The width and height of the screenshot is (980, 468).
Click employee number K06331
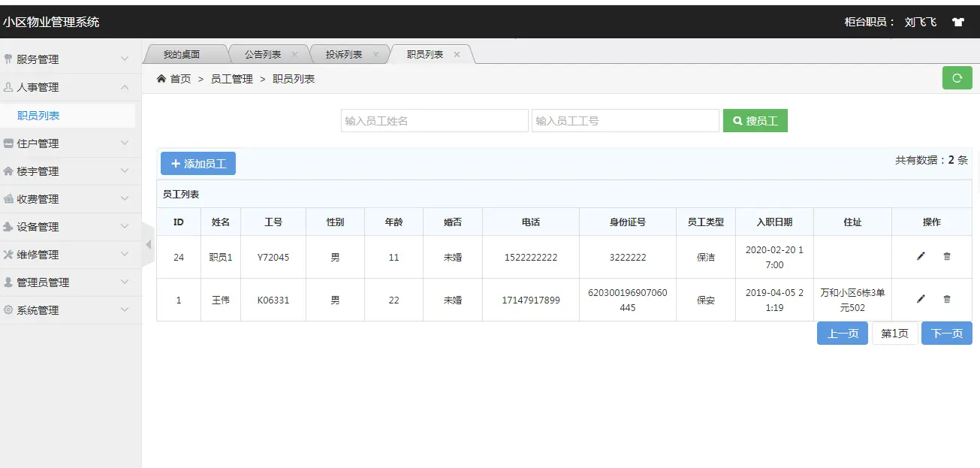click(x=273, y=300)
